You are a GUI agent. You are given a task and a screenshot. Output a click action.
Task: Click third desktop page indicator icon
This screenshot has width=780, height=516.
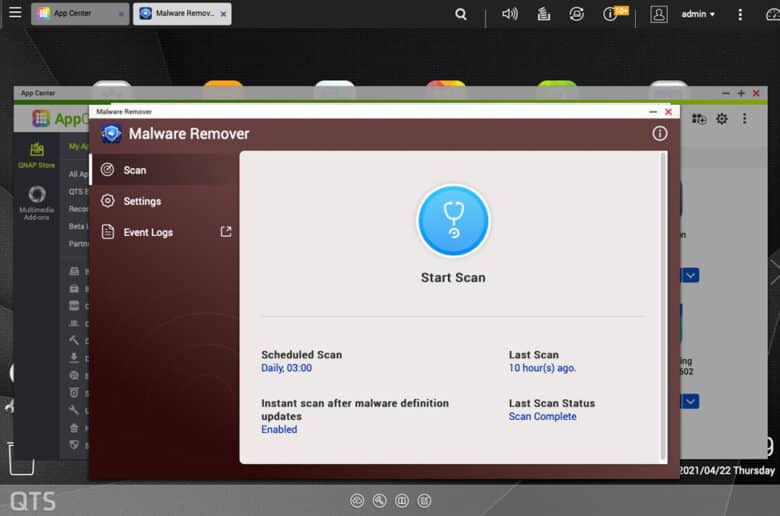[x=402, y=501]
